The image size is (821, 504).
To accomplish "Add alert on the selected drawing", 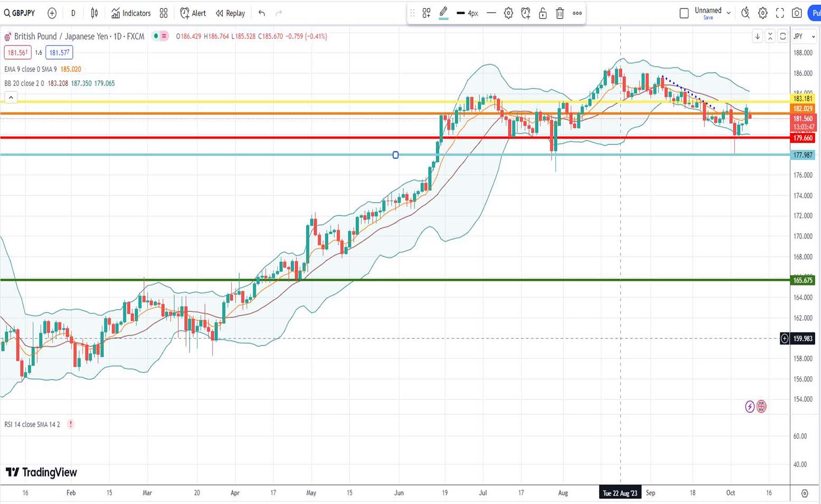I will (525, 13).
